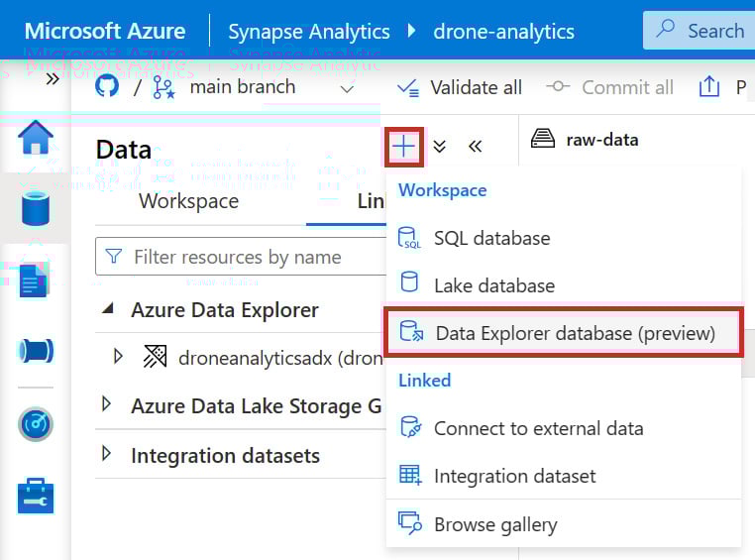755x560 pixels.
Task: Choose Browse gallery from menu
Action: (564, 524)
